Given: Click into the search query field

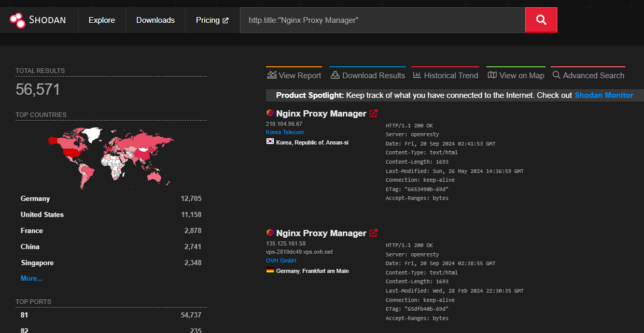Looking at the screenshot, I should pyautogui.click(x=383, y=20).
